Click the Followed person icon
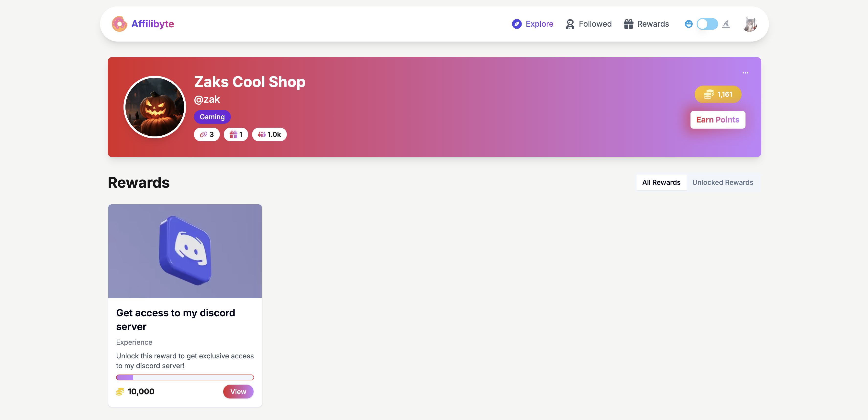This screenshot has width=868, height=420. click(x=570, y=24)
